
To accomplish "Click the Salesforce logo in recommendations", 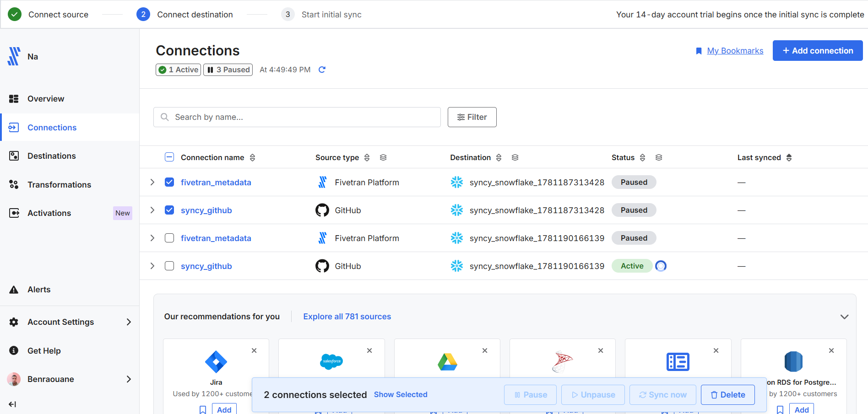I will (331, 361).
